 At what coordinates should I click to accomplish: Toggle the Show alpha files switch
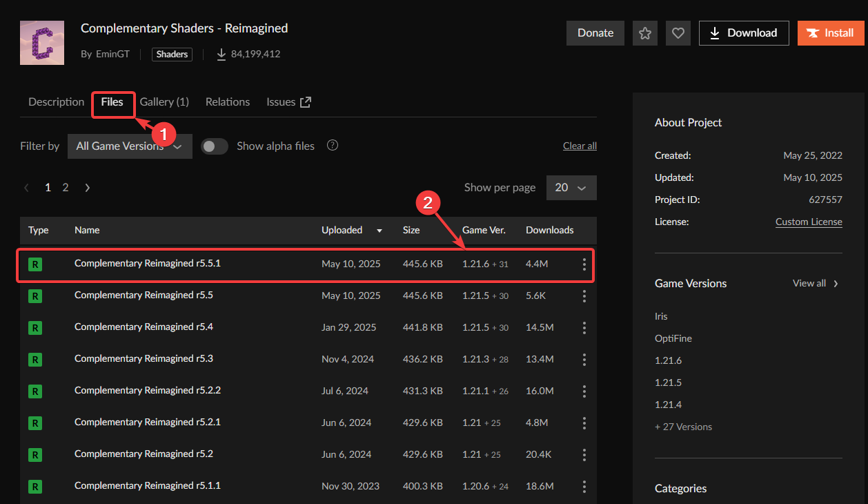tap(215, 146)
